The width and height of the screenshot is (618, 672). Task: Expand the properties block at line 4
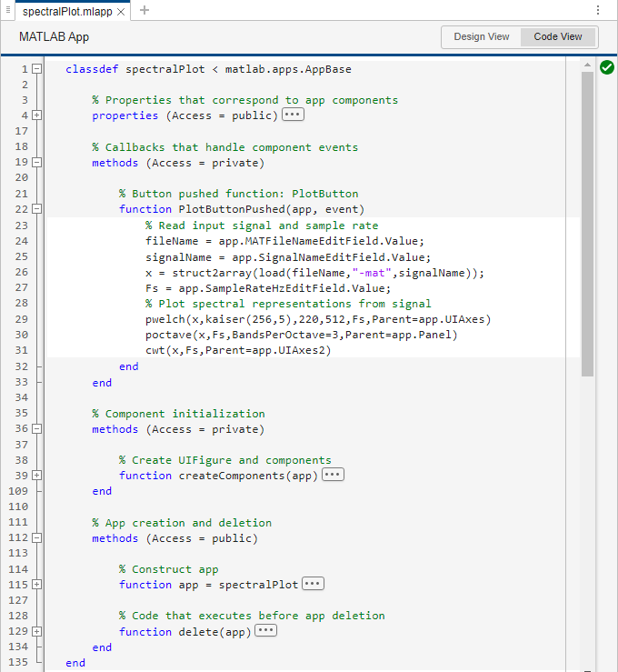click(37, 115)
